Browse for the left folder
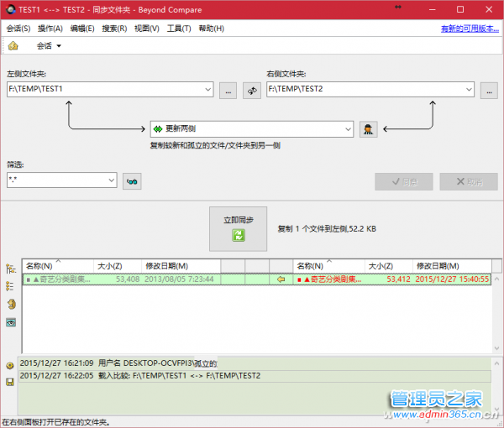 pyautogui.click(x=228, y=91)
